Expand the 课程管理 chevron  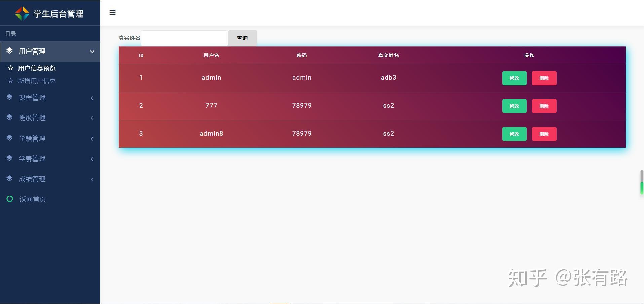tap(92, 98)
